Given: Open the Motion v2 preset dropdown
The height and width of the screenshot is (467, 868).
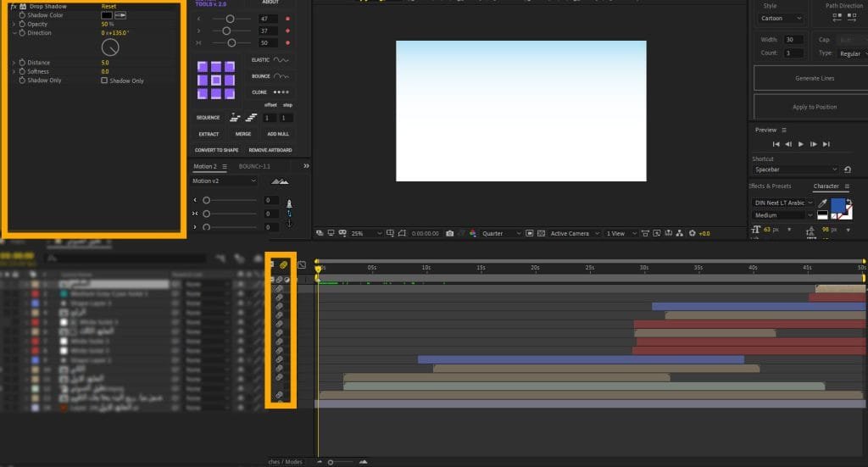Looking at the screenshot, I should pos(224,181).
